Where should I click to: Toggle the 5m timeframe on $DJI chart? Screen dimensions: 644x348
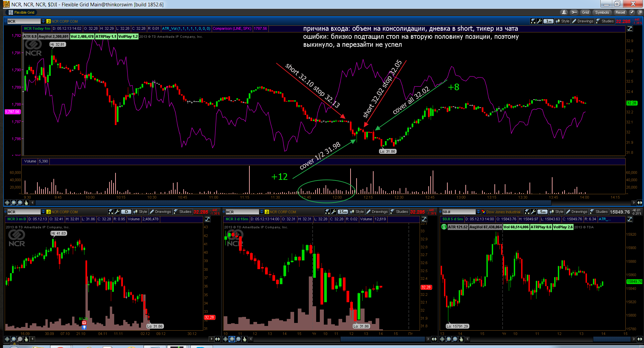(543, 212)
